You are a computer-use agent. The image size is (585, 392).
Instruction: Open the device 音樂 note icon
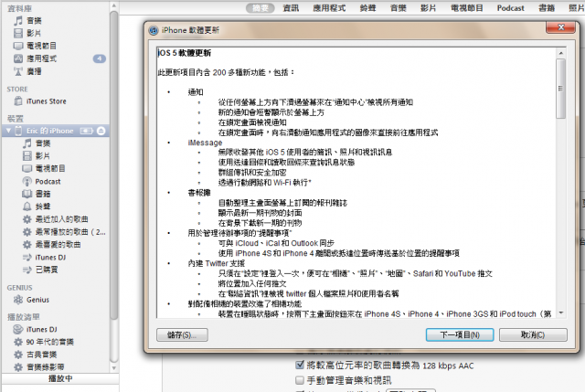[x=27, y=143]
